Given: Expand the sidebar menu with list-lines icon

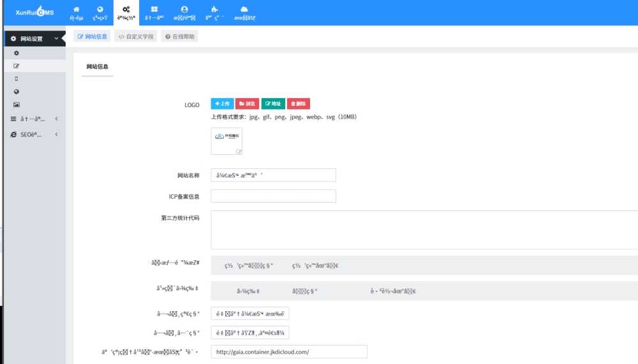Looking at the screenshot, I should (35, 119).
